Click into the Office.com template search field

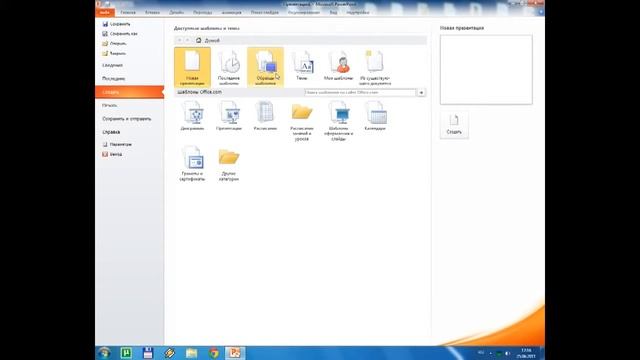pyautogui.click(x=360, y=93)
